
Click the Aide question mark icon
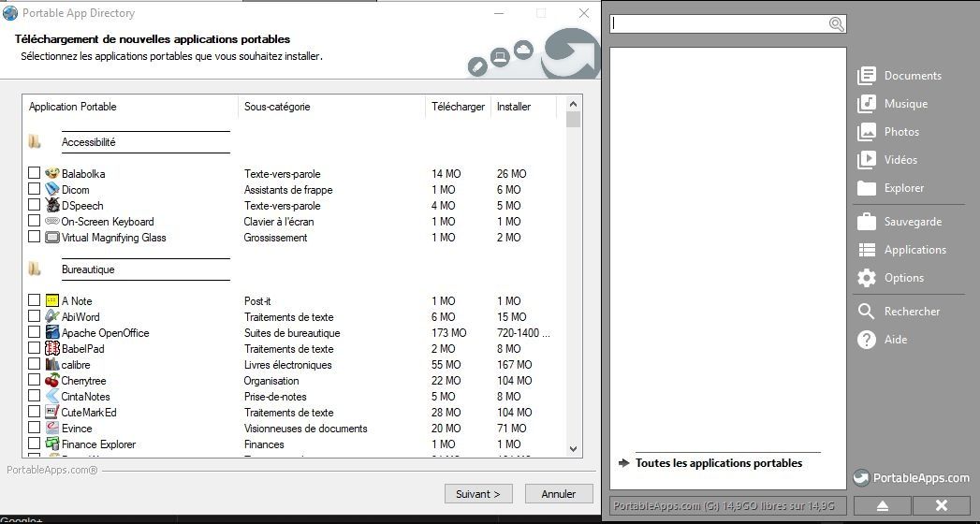coord(866,340)
